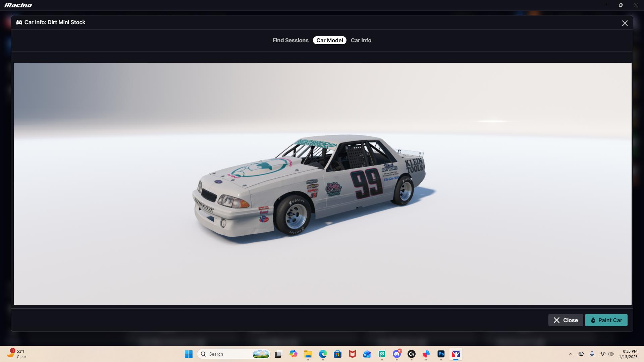The width and height of the screenshot is (644, 362).
Task: Click the Close button below the car preview
Action: 565,320
